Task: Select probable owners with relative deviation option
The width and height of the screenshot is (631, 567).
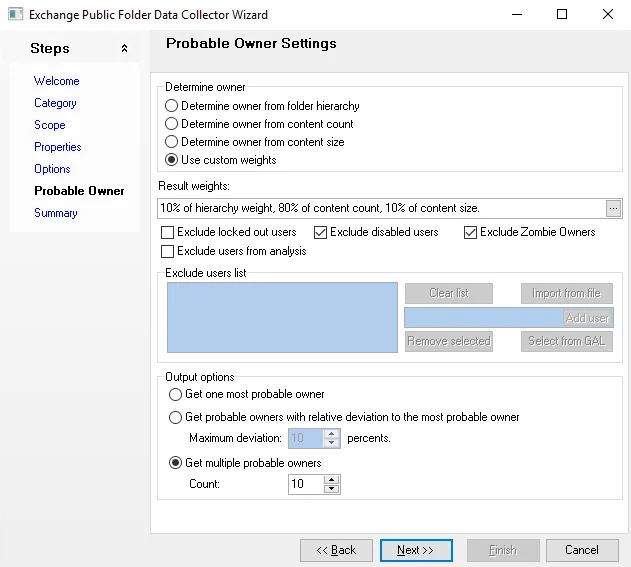Action: pos(344,417)
